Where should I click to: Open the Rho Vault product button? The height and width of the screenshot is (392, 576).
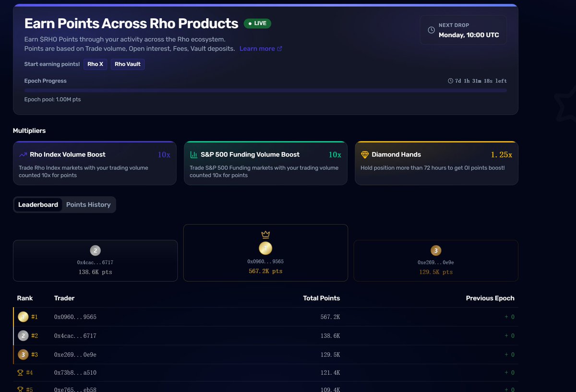[x=128, y=64]
